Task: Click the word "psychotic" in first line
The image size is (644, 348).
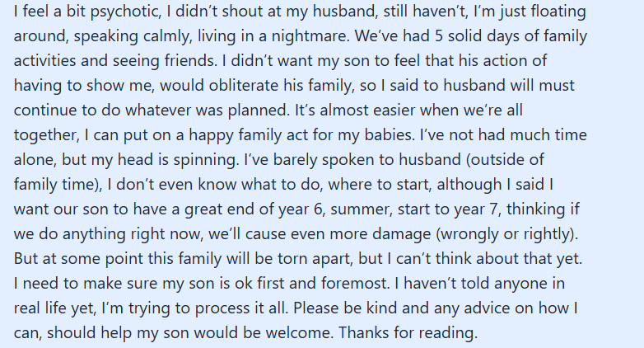Action: tap(125, 12)
